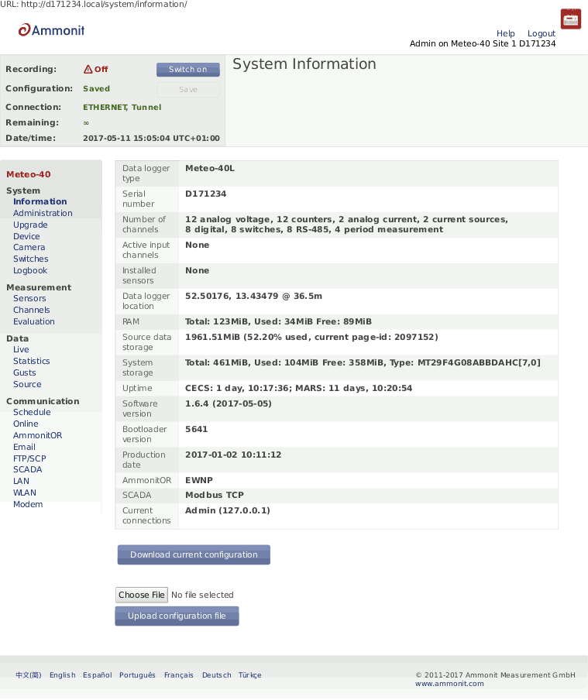Open FTP/SCP settings

point(29,458)
